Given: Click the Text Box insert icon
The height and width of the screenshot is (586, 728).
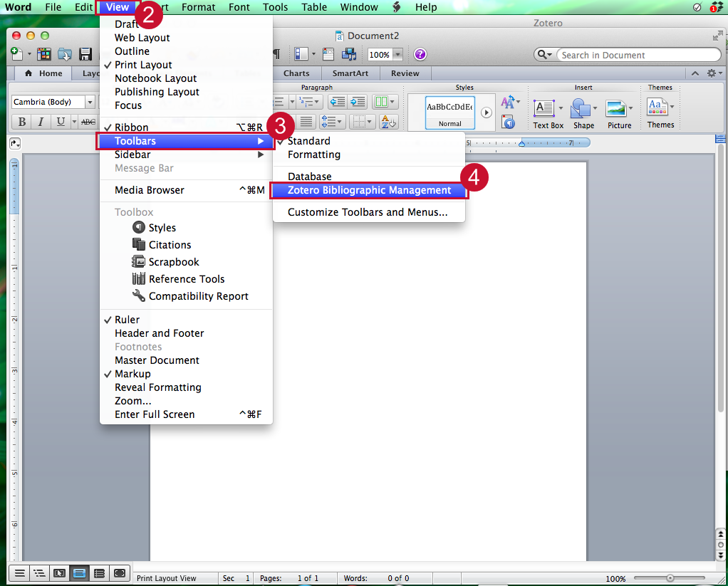Looking at the screenshot, I should pyautogui.click(x=544, y=108).
